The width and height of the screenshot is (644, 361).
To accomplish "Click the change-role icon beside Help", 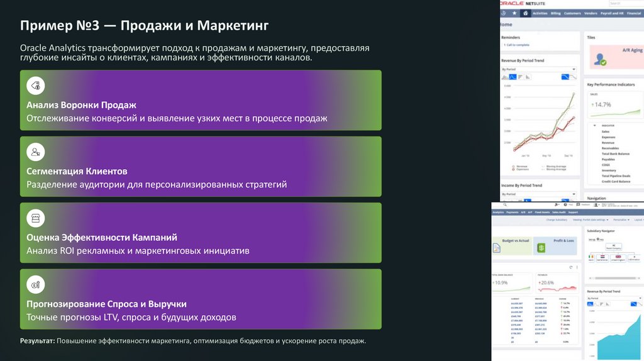I will [x=557, y=204].
